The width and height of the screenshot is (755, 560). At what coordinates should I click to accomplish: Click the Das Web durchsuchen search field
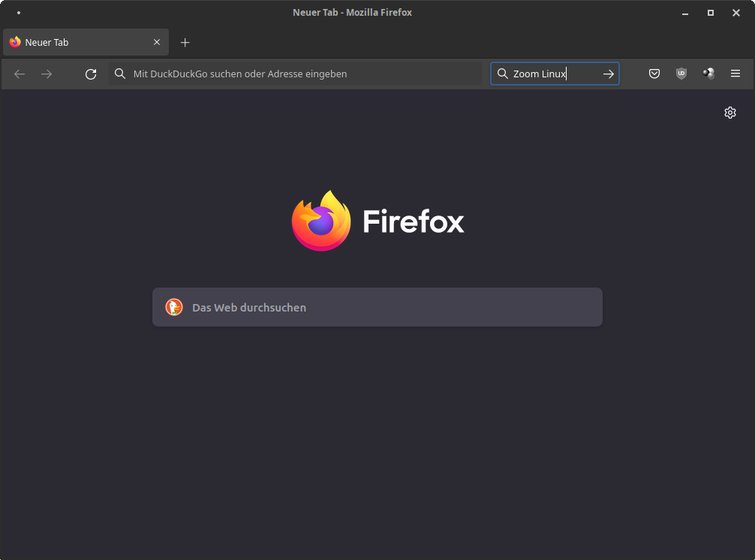(377, 307)
